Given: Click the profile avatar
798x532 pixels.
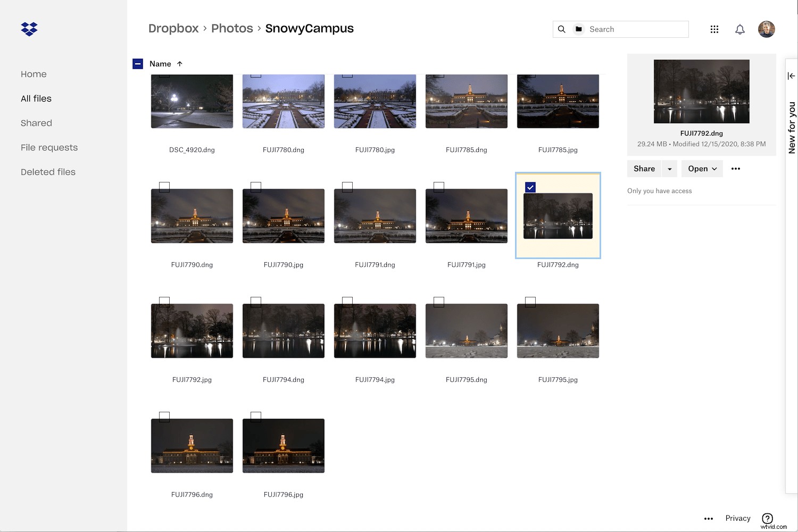Looking at the screenshot, I should (767, 29).
